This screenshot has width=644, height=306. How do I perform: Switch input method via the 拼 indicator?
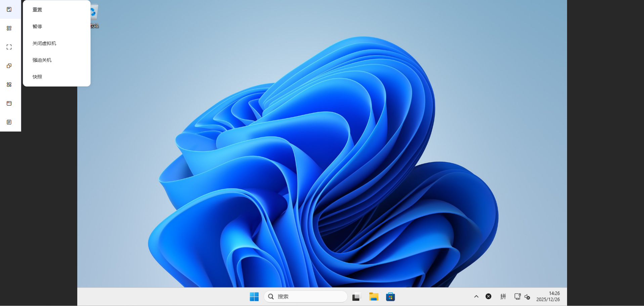click(x=503, y=296)
